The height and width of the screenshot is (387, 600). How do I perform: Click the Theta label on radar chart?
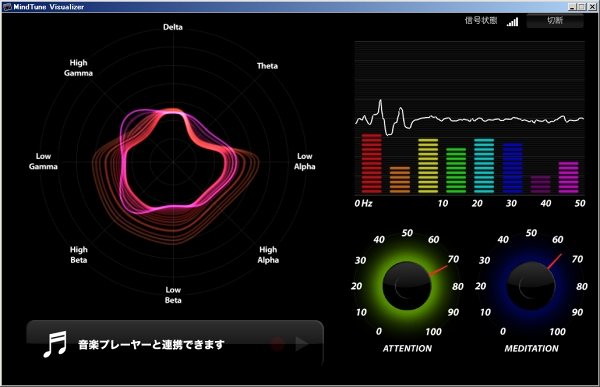click(267, 66)
